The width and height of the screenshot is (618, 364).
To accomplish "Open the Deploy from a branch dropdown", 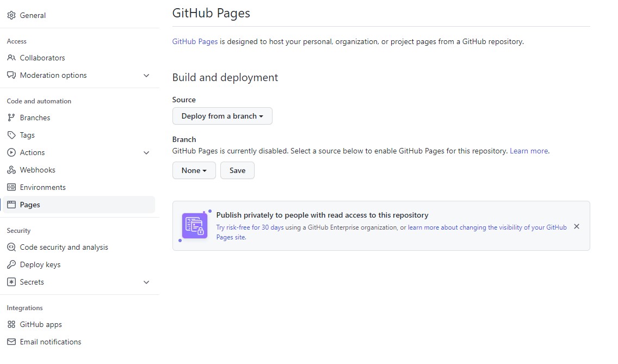I will point(223,116).
